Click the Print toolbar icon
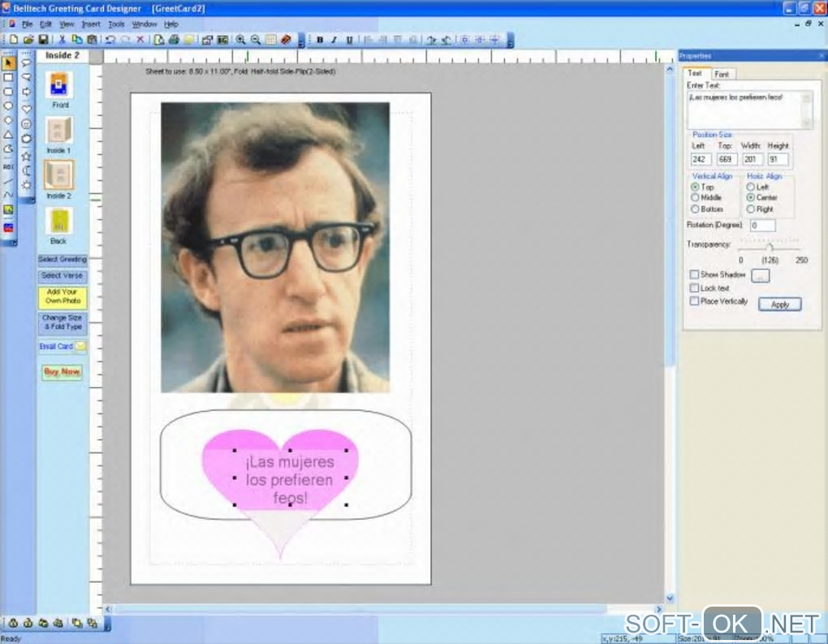Viewport: 828px width, 644px height. point(174,40)
